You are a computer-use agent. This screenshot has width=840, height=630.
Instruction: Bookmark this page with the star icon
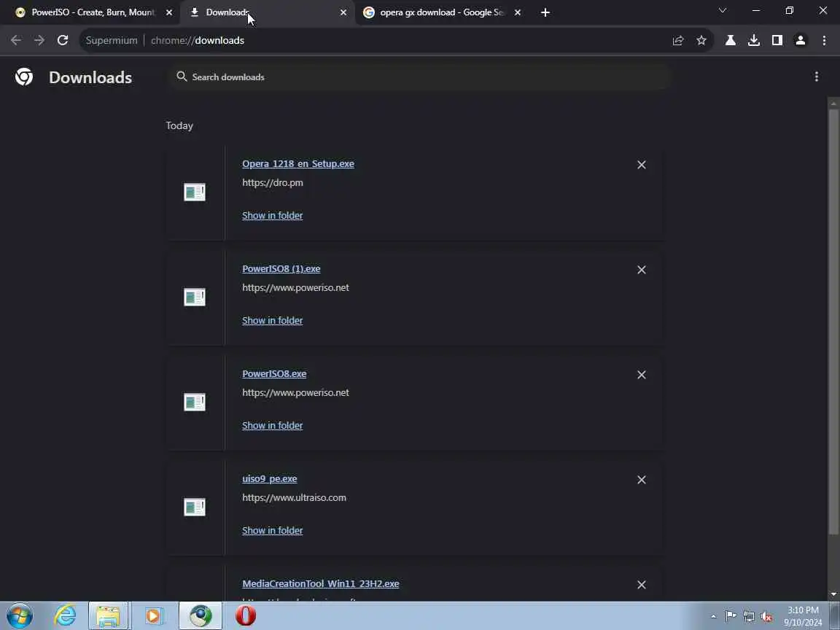[x=701, y=40]
